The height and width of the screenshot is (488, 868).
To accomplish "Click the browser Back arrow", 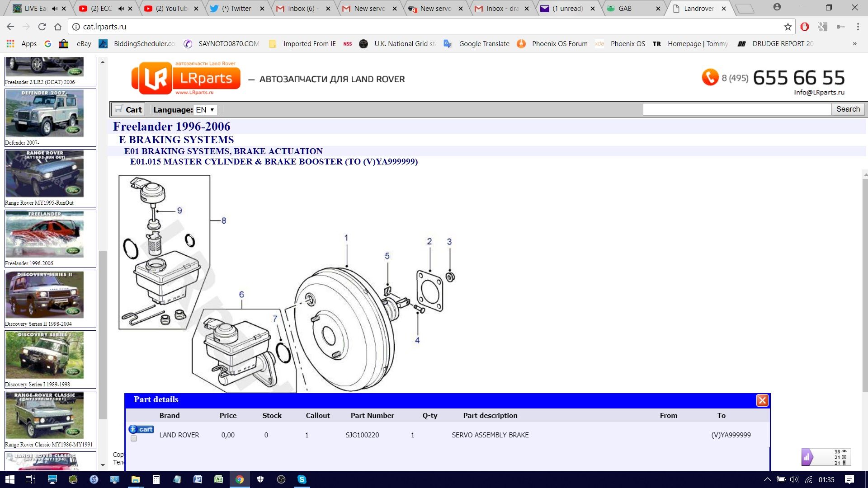I will pyautogui.click(x=10, y=27).
